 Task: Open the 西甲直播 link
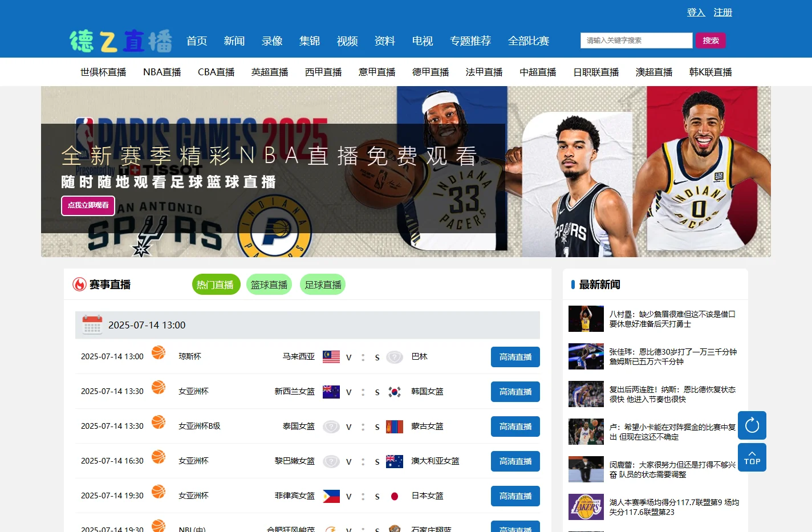click(x=323, y=72)
